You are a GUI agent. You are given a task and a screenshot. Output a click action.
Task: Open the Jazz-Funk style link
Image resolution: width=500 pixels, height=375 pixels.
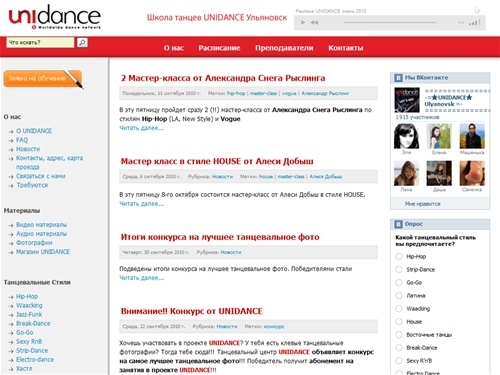click(x=29, y=314)
